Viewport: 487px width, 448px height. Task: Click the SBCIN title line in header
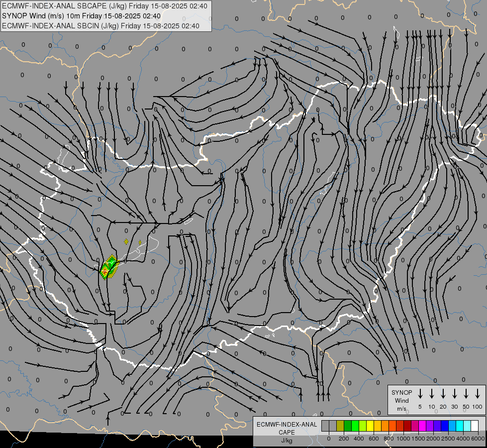pyautogui.click(x=100, y=26)
